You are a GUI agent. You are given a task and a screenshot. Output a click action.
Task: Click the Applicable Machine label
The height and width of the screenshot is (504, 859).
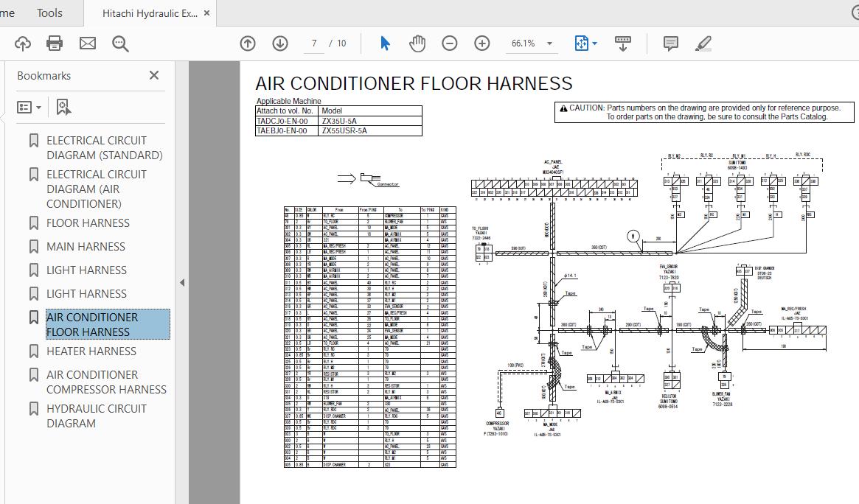pos(288,101)
